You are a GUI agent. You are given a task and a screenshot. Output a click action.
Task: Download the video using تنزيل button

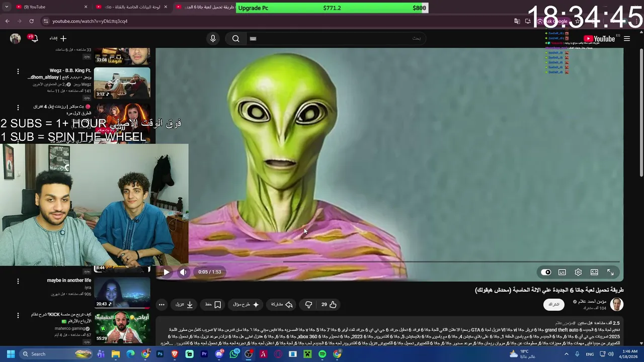[x=184, y=304]
